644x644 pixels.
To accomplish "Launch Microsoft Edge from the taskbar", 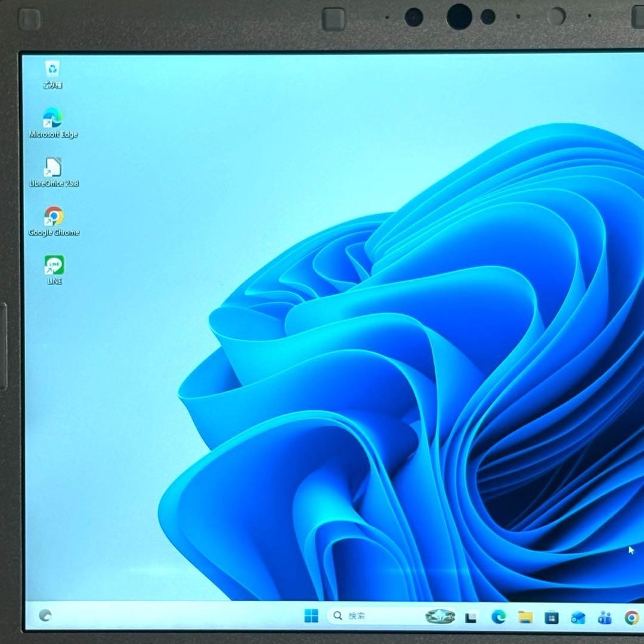I will tap(499, 617).
